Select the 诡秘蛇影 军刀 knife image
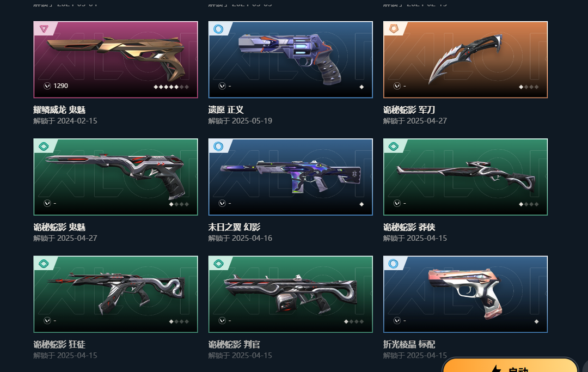The width and height of the screenshot is (588, 372). [465, 58]
